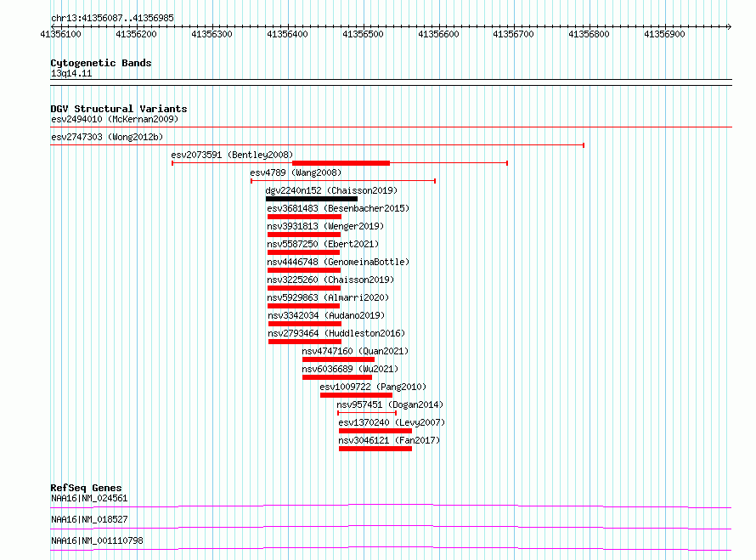Click the thin nsv957451 interval line
Image resolution: width=756 pixels, height=560 pixels.
tap(367, 413)
